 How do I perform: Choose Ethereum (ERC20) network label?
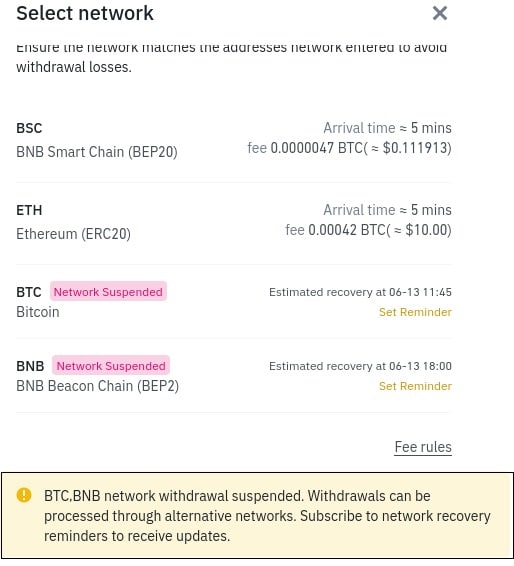point(73,234)
